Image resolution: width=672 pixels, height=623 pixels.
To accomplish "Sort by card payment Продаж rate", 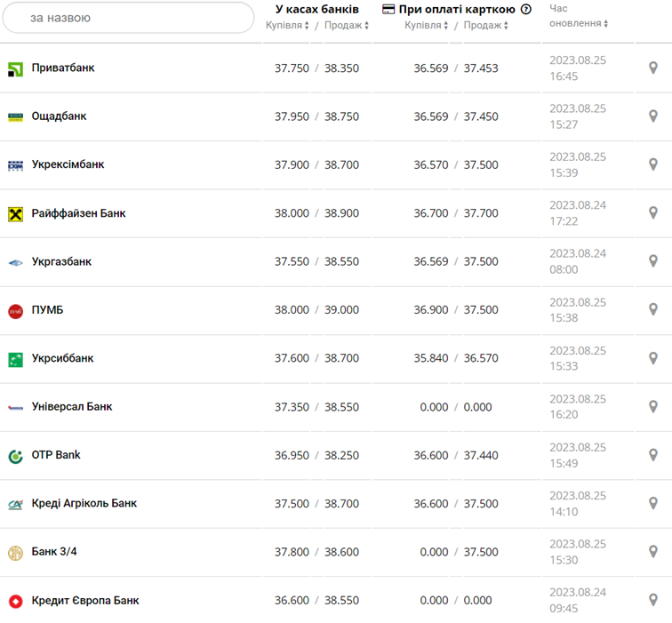I will point(485,26).
